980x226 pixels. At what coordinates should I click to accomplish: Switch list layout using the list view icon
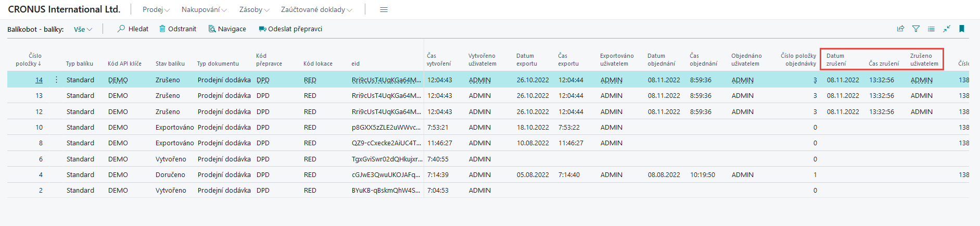point(931,29)
